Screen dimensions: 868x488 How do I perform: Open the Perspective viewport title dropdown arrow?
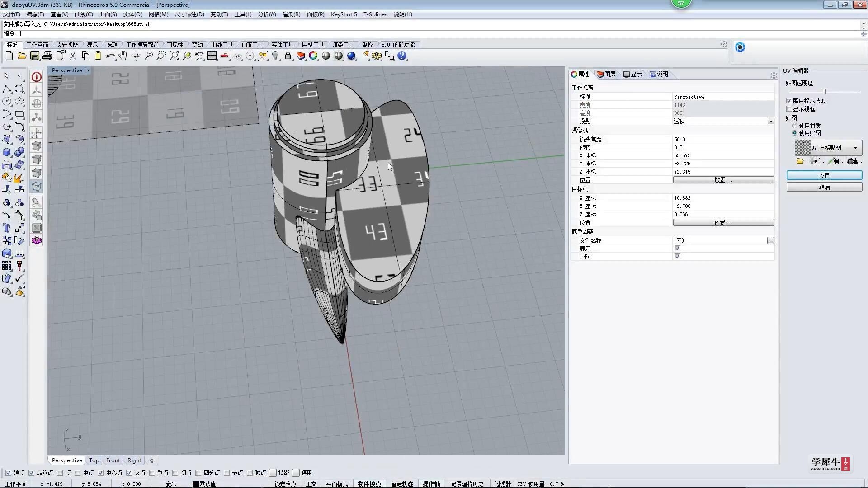pyautogui.click(x=88, y=70)
